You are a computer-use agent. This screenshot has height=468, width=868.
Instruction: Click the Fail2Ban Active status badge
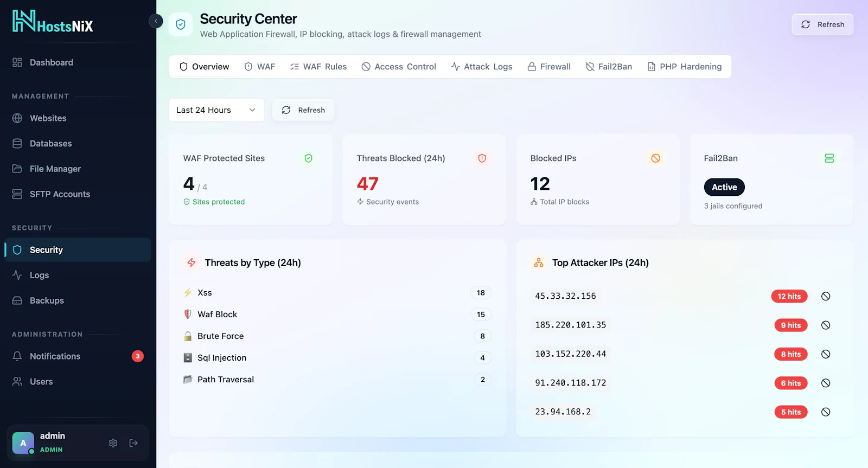[724, 187]
